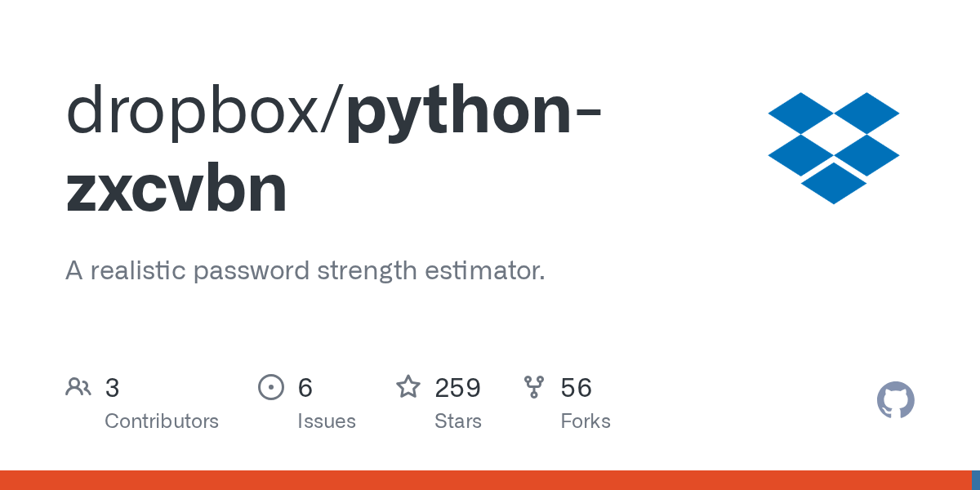
Task: Click the Stars label
Action: pyautogui.click(x=458, y=421)
